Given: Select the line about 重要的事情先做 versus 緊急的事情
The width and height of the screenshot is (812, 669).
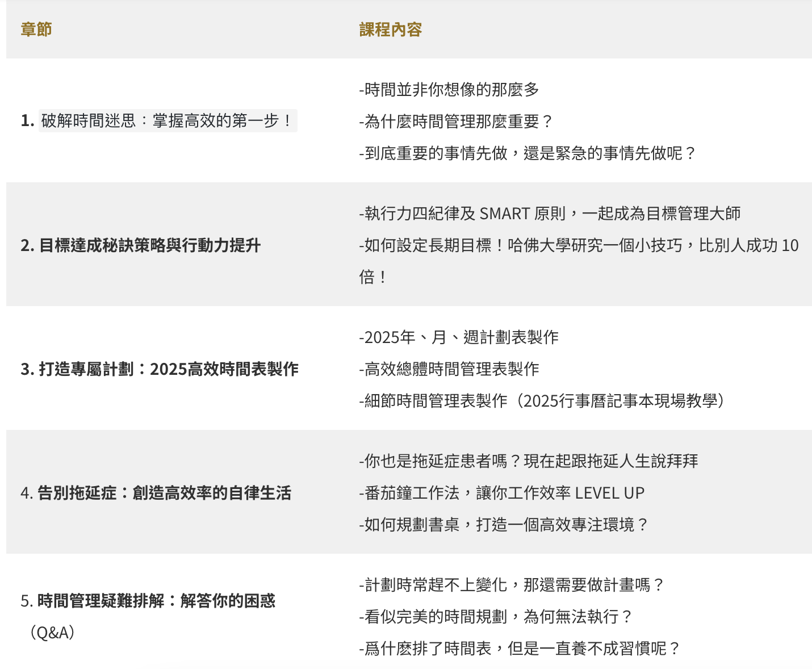Looking at the screenshot, I should [528, 153].
